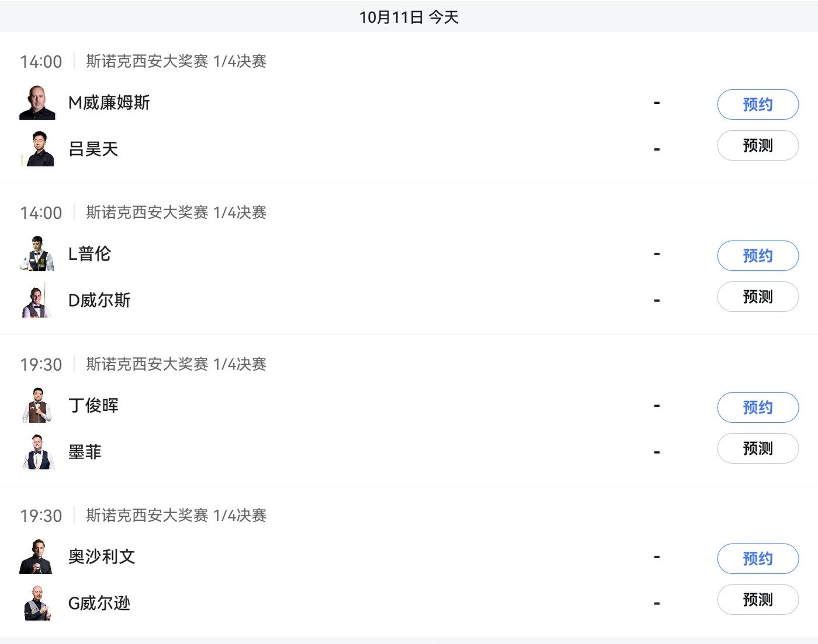Screen dimensions: 818x644
Task: Select the 丁俊晖 player name
Action: [x=93, y=405]
